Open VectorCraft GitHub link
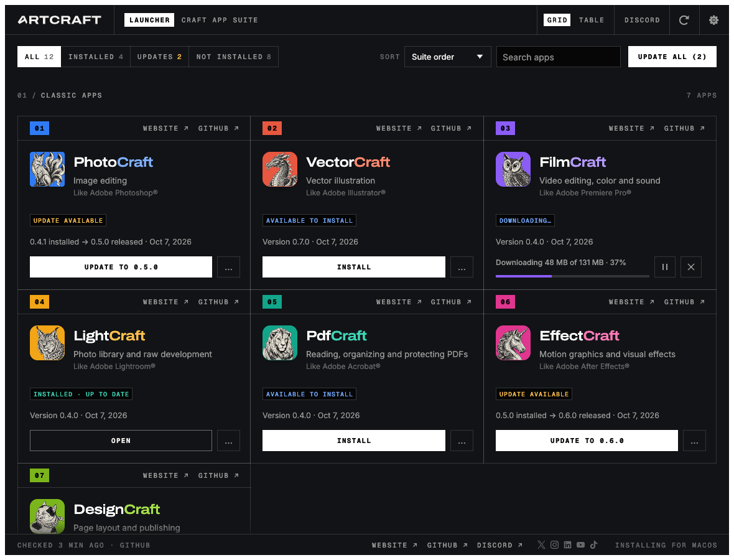This screenshot has width=734, height=560. (x=451, y=128)
